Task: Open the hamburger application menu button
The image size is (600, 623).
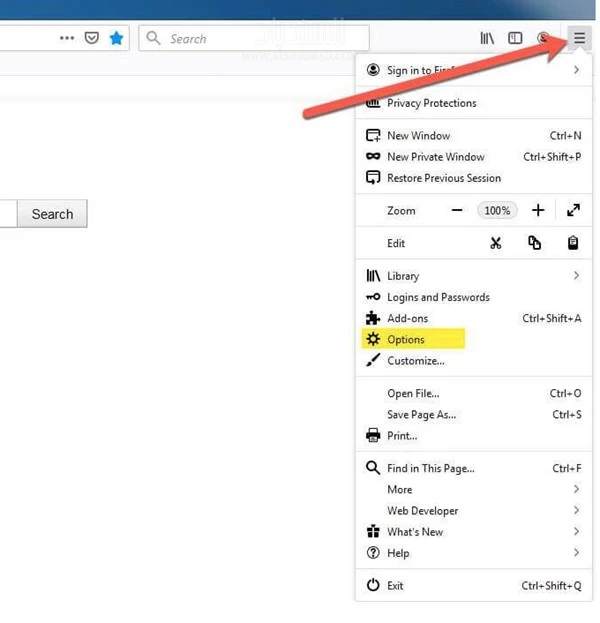Action: click(x=579, y=38)
